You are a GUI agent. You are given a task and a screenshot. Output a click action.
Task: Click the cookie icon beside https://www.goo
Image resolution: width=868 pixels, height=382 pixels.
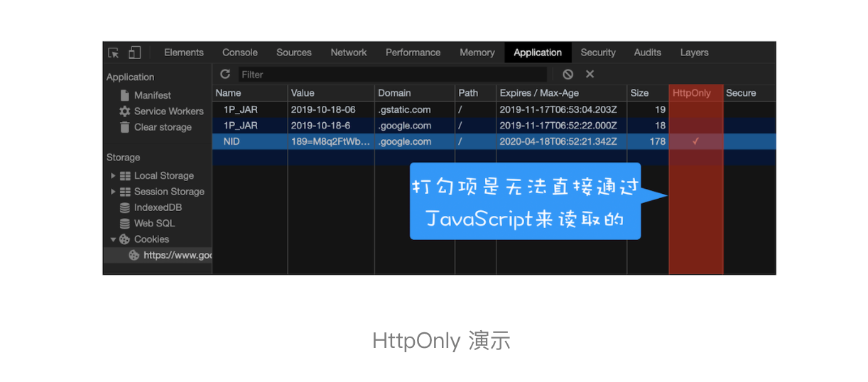[134, 256]
